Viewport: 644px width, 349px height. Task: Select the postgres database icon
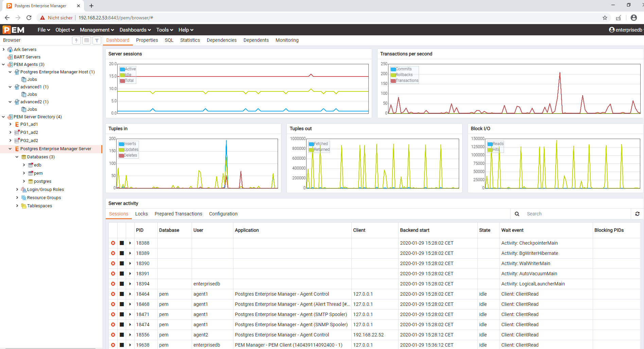tap(31, 181)
